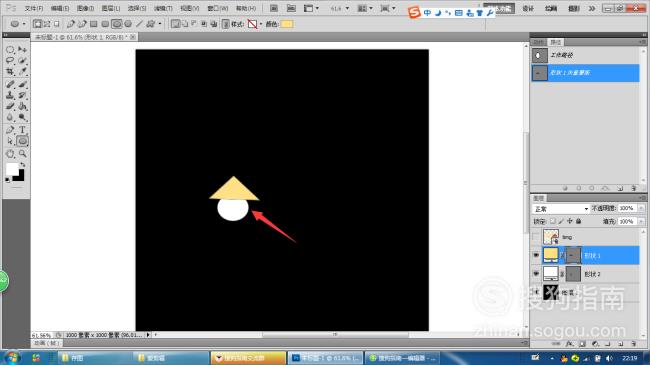Enable Fill Pixels mode in options bar
This screenshot has height=365, width=650.
click(x=56, y=24)
